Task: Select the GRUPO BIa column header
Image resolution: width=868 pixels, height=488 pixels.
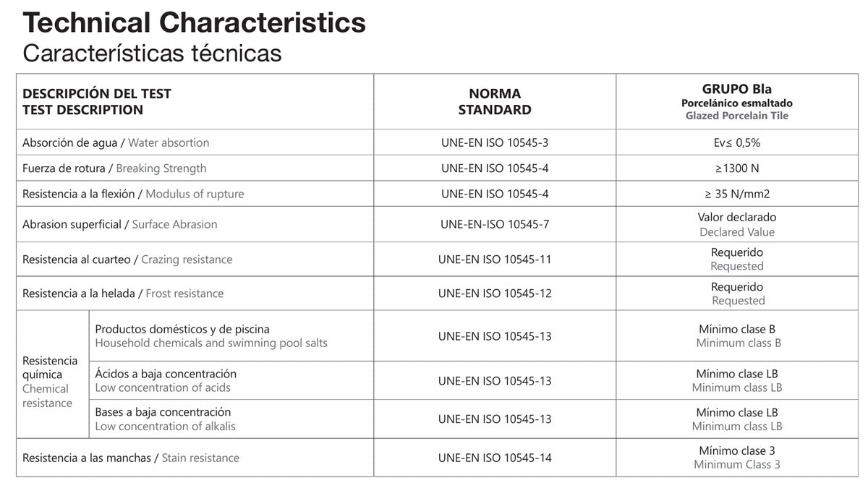Action: [737, 102]
